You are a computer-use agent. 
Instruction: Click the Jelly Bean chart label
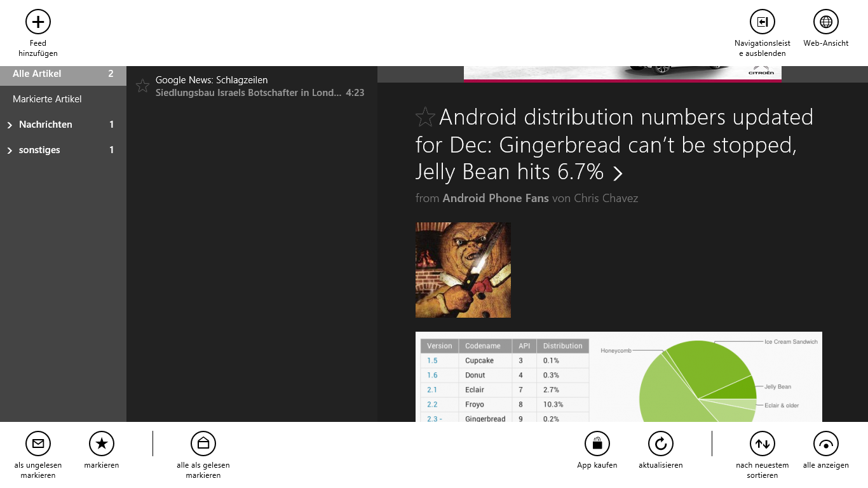[x=778, y=387]
